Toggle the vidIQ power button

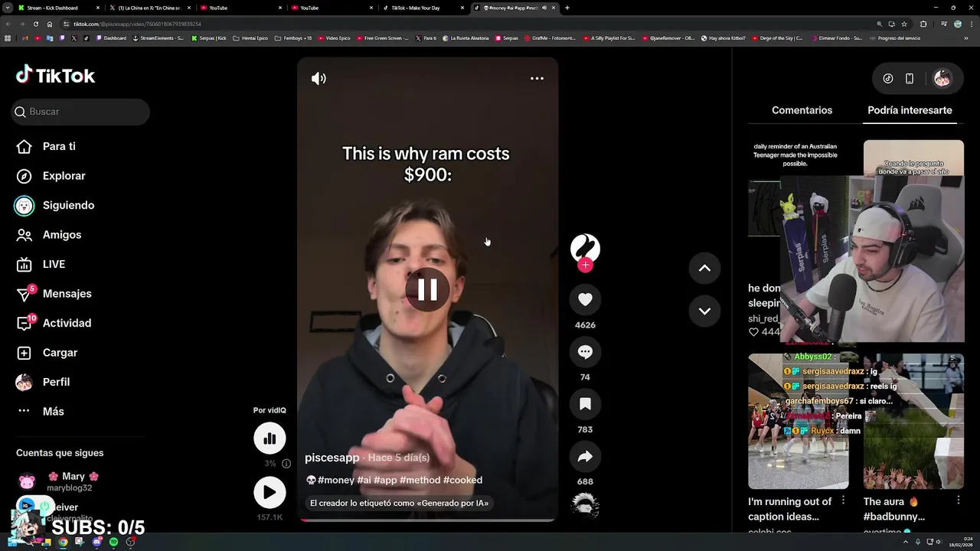pos(45,506)
